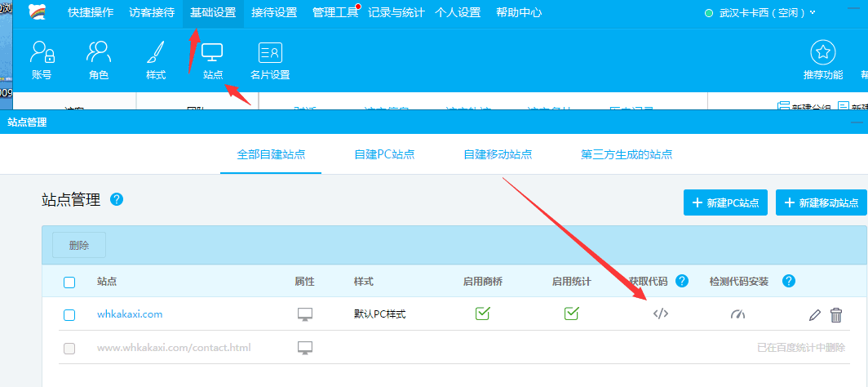Open the 管理工具 menu
868x387 pixels.
[335, 12]
